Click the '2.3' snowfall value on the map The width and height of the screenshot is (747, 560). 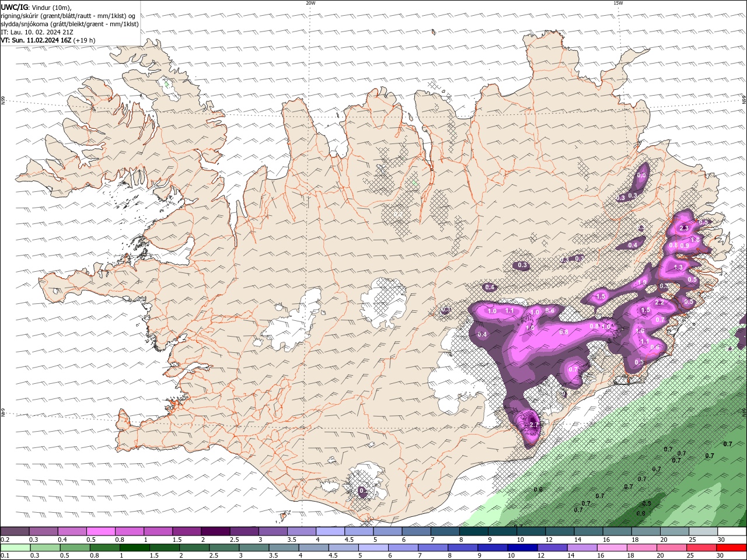[685, 228]
